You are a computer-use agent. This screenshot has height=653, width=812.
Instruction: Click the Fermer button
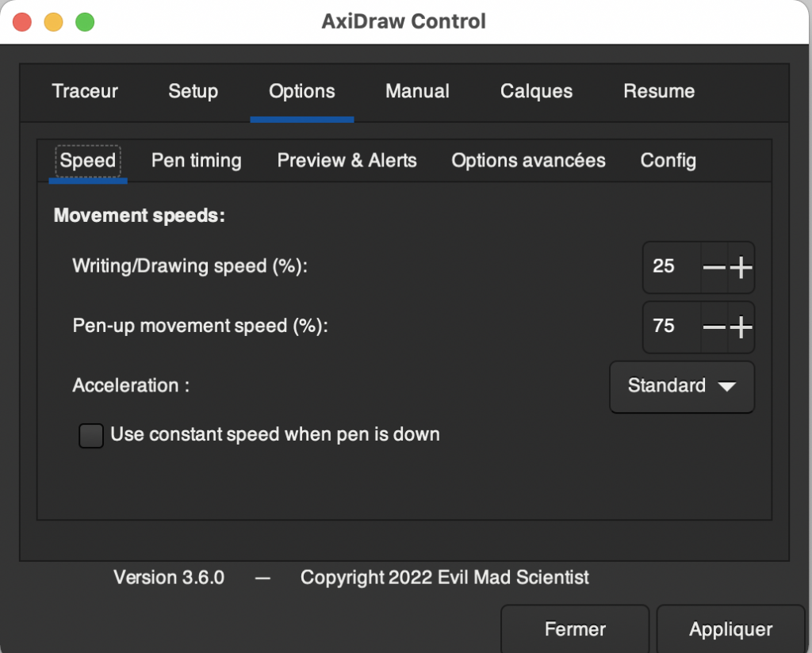pyautogui.click(x=575, y=630)
